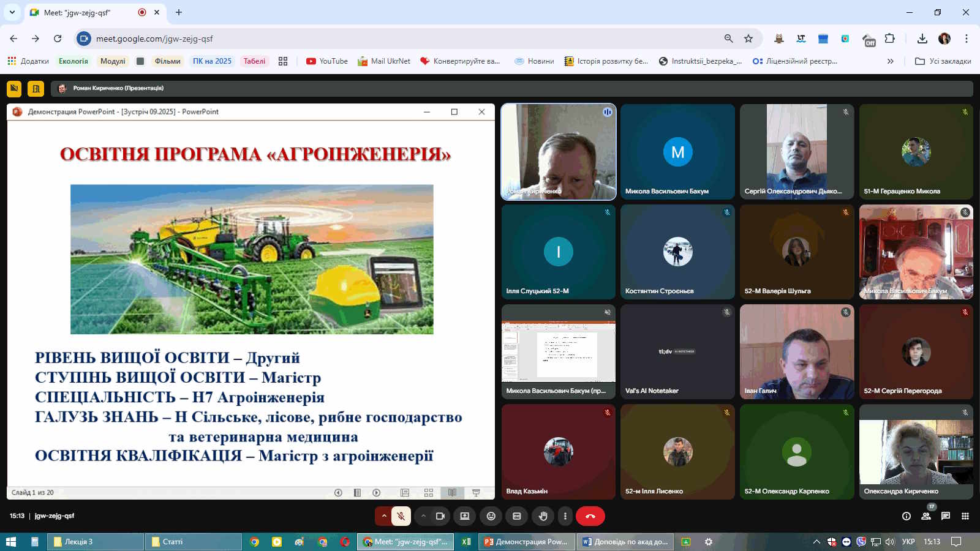
Task: Expand audio settings arrow beside microphone
Action: coord(384,516)
